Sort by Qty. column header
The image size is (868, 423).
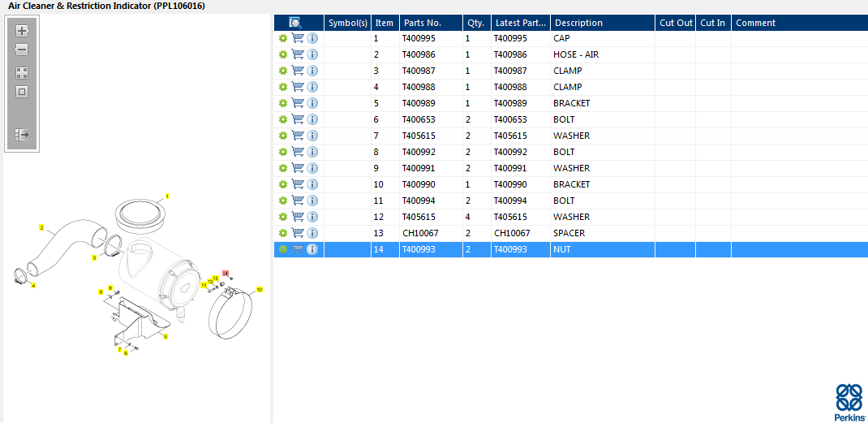pyautogui.click(x=477, y=23)
